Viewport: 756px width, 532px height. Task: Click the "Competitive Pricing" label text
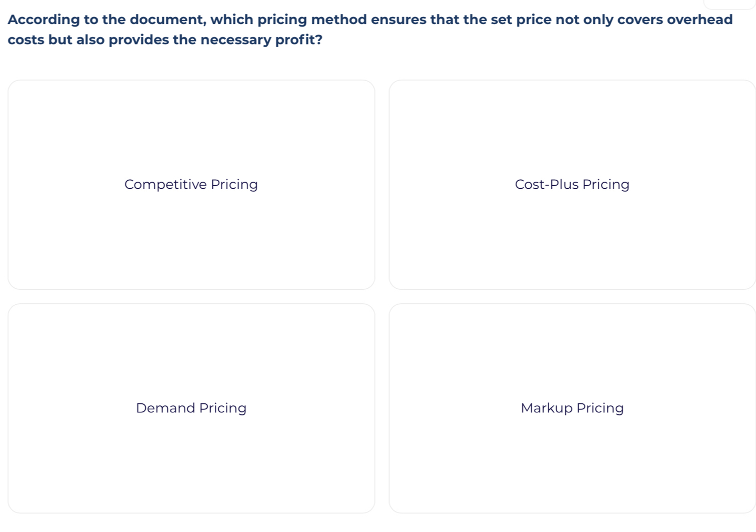[x=191, y=185]
